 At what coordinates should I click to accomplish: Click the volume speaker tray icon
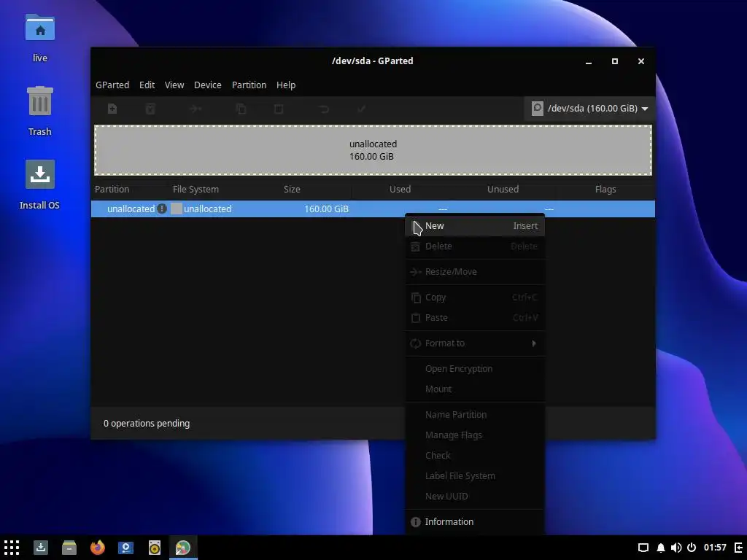pyautogui.click(x=676, y=548)
